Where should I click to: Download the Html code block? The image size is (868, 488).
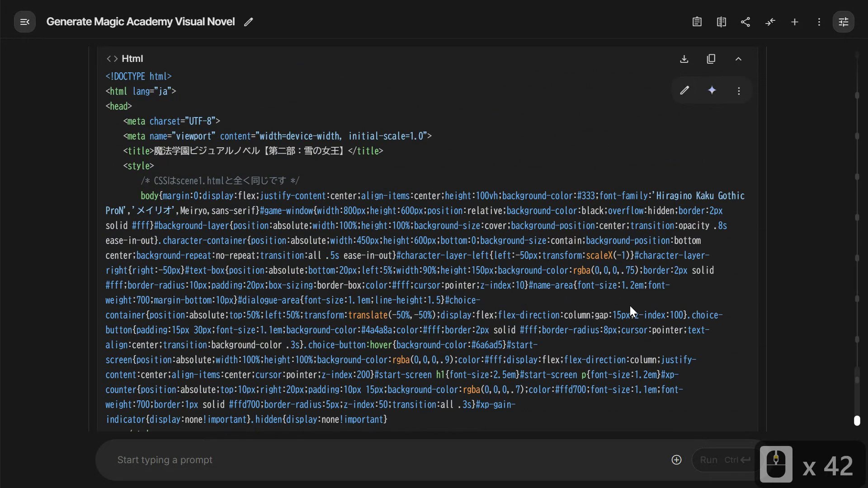pos(684,59)
